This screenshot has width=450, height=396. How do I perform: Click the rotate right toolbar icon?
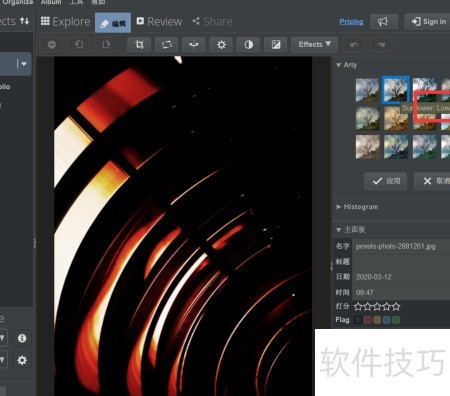106,45
